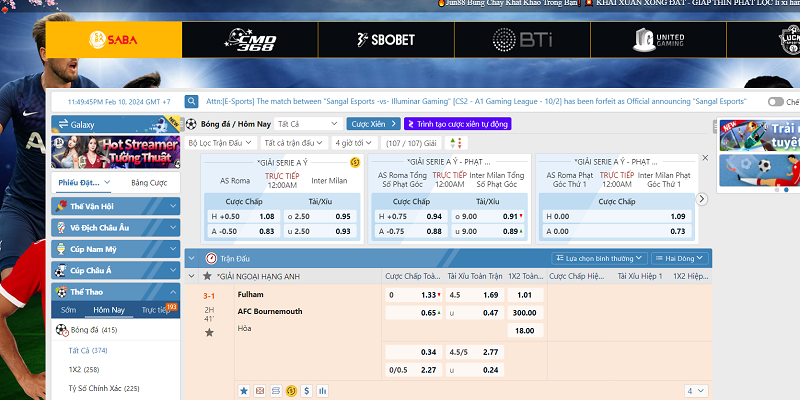
Task: Select Fulham handicap odds 1.33
Action: pyautogui.click(x=414, y=295)
